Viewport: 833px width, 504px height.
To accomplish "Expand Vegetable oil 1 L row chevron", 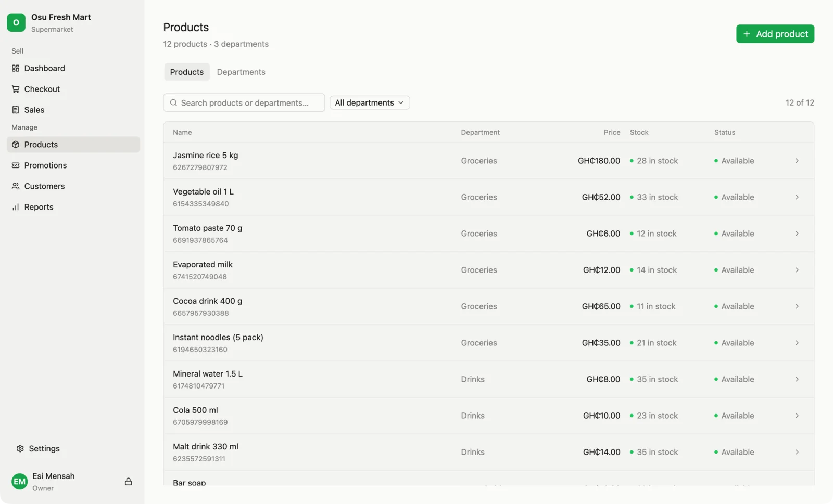I will [797, 197].
